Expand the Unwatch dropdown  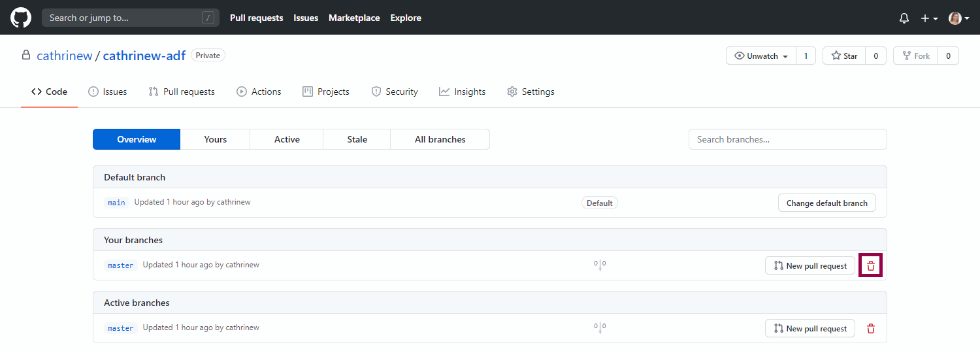tap(761, 56)
